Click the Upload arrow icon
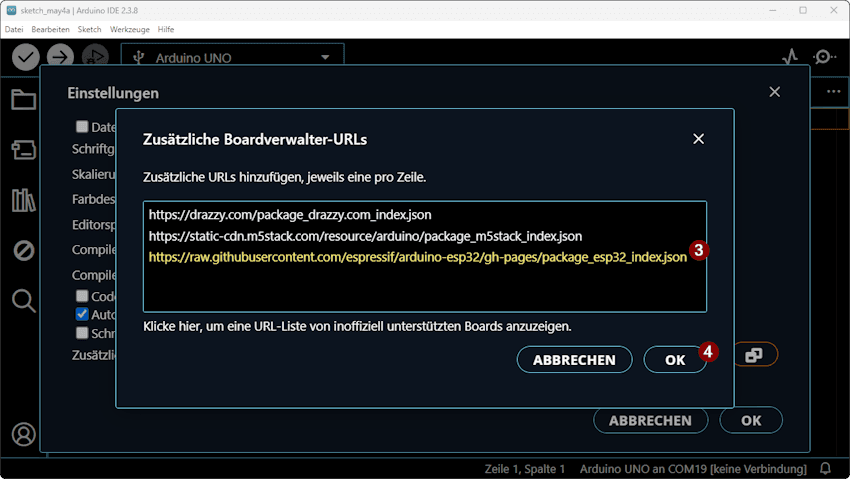The image size is (850, 479). pyautogui.click(x=60, y=57)
